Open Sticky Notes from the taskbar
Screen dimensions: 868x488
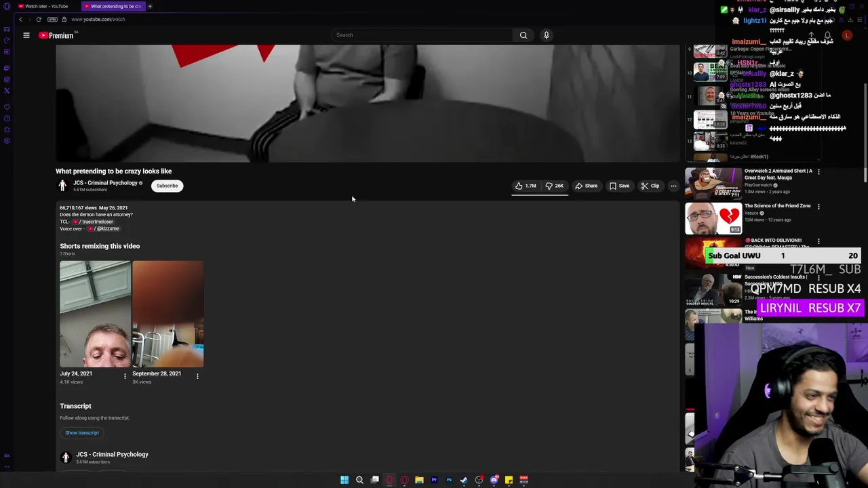click(509, 480)
